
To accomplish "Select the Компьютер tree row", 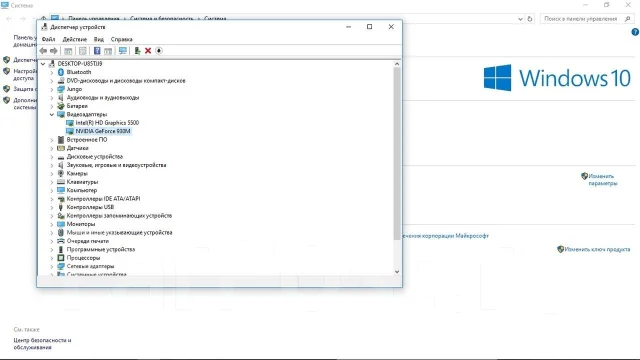I will (82, 190).
